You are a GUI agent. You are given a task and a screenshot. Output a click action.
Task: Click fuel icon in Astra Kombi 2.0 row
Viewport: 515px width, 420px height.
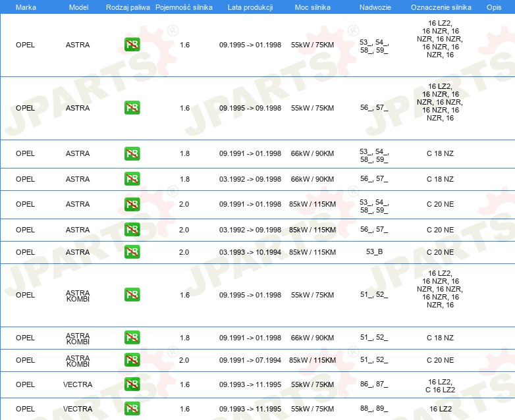pos(132,359)
